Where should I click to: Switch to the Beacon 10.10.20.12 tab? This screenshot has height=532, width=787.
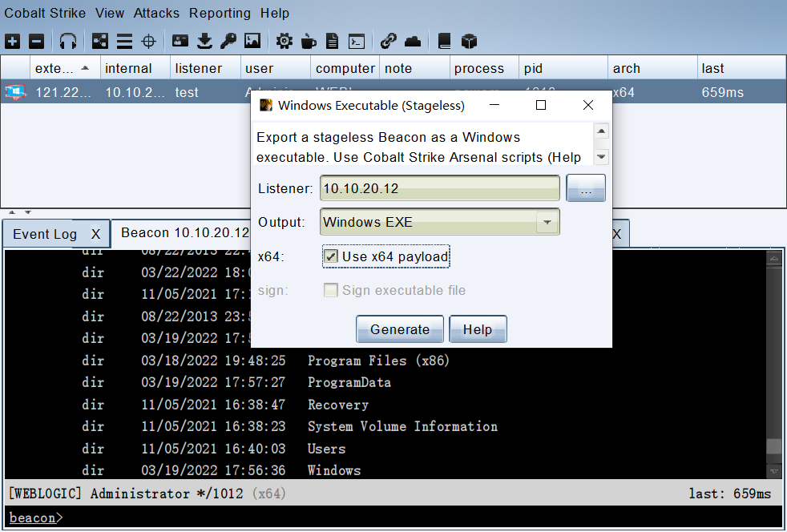pos(185,233)
